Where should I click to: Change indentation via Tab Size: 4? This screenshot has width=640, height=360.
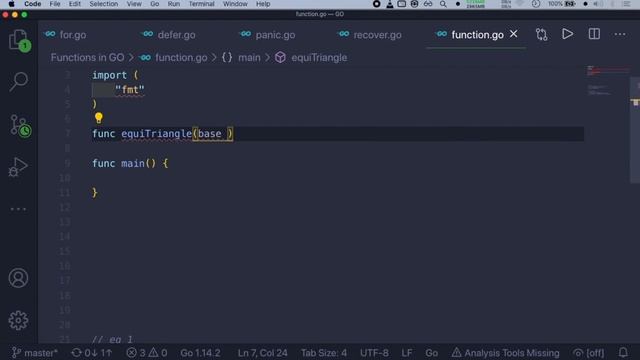(324, 353)
